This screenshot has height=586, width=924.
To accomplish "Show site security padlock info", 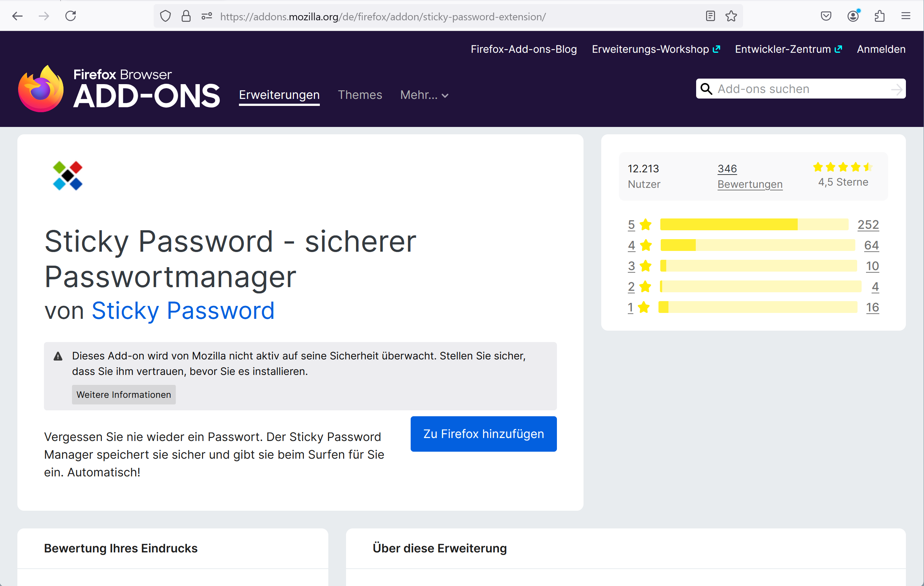I will pos(186,16).
